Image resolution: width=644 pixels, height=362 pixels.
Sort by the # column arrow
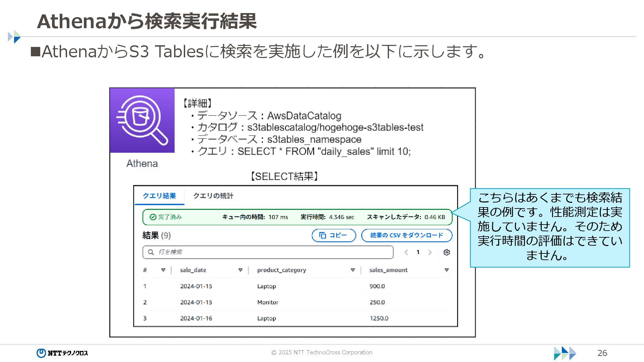click(163, 270)
